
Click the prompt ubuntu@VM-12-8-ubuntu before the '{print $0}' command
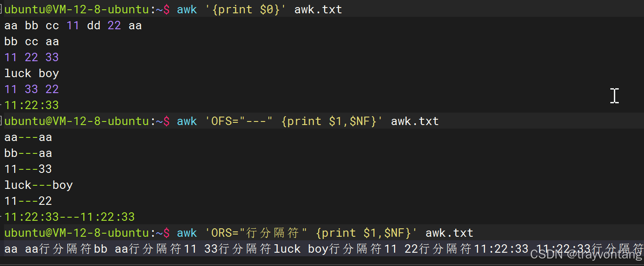click(x=77, y=10)
